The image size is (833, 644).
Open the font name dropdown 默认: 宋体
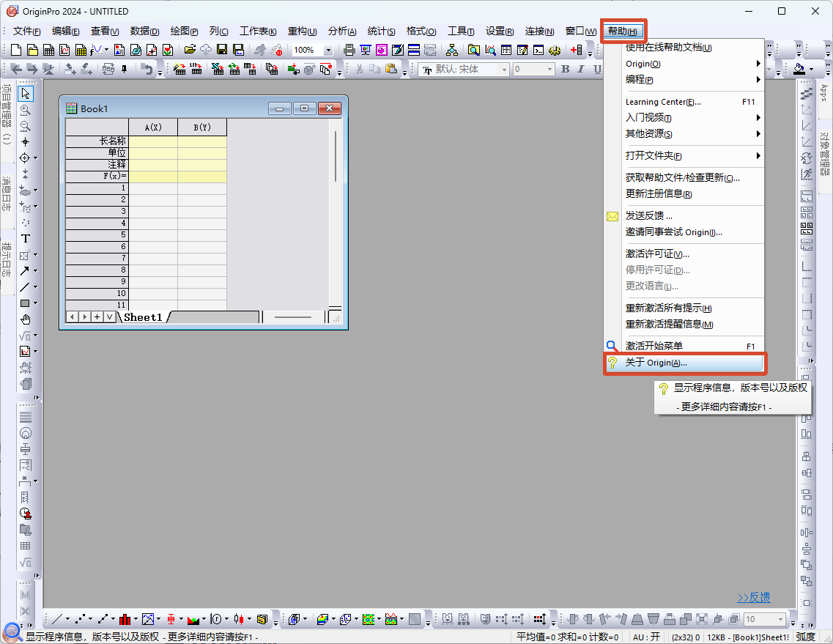(x=504, y=70)
